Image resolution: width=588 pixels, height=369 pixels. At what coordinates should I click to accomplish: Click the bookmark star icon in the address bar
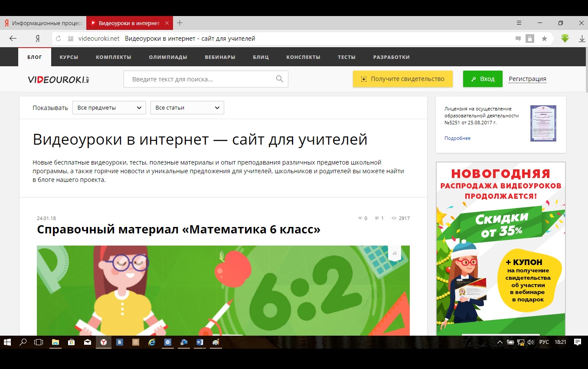click(x=544, y=39)
